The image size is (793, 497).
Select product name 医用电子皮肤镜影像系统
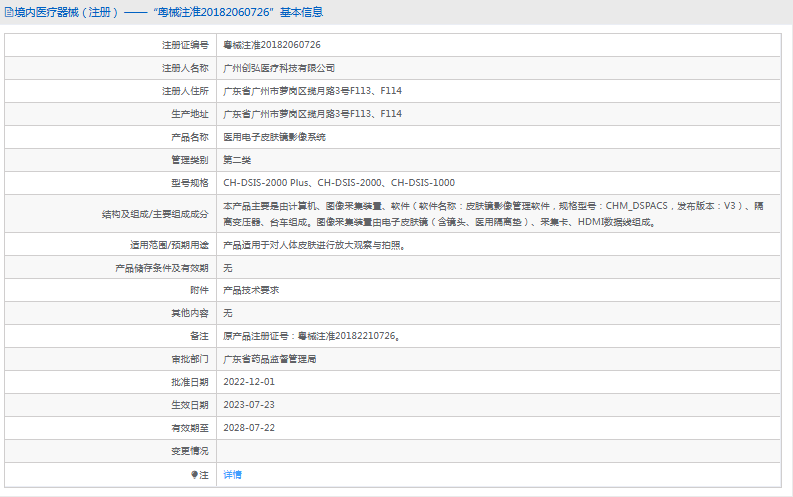point(275,137)
